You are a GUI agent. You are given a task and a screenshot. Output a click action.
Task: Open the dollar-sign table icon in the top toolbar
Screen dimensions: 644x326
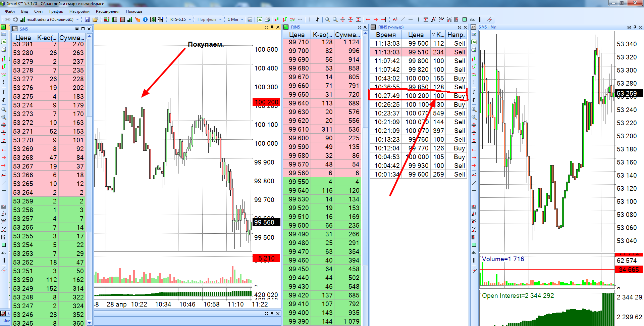[153, 19]
